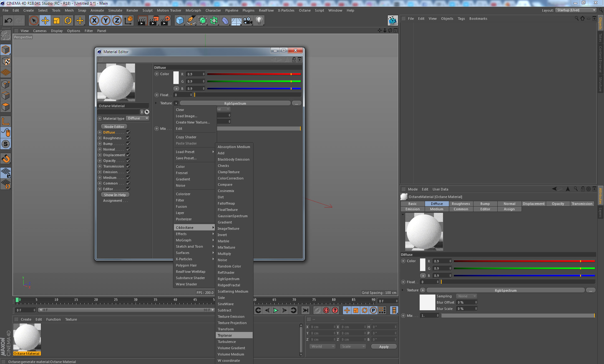This screenshot has width=604, height=364.
Task: Open the World coordinate system dropdown
Action: coord(322,346)
